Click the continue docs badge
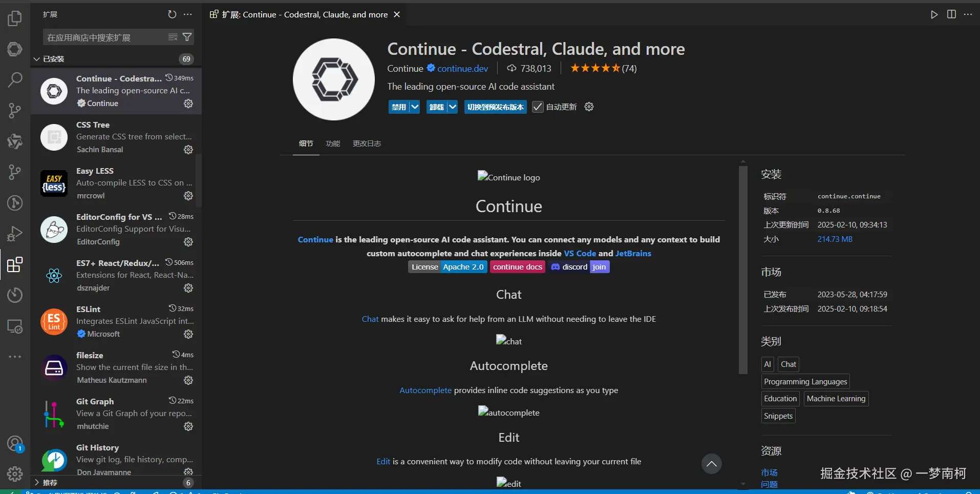The height and width of the screenshot is (494, 980). point(518,267)
